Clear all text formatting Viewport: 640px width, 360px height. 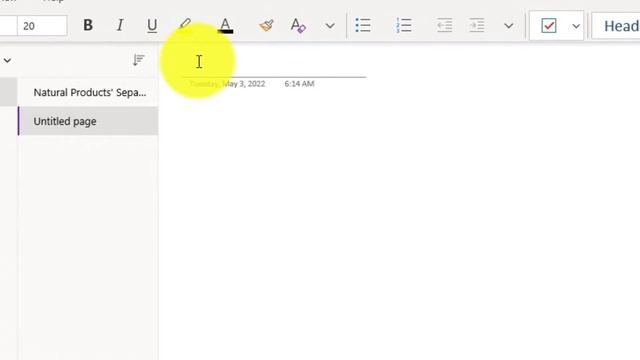coord(298,25)
